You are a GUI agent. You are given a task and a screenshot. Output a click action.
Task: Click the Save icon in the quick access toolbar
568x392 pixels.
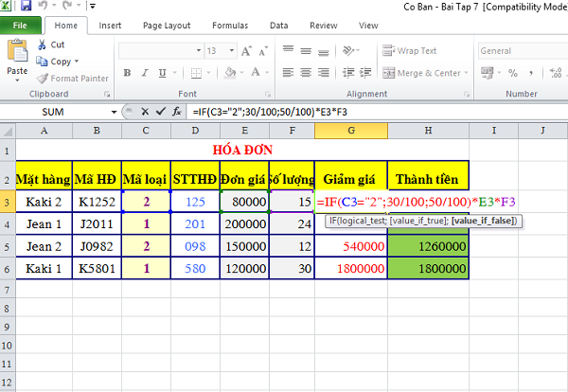26,8
